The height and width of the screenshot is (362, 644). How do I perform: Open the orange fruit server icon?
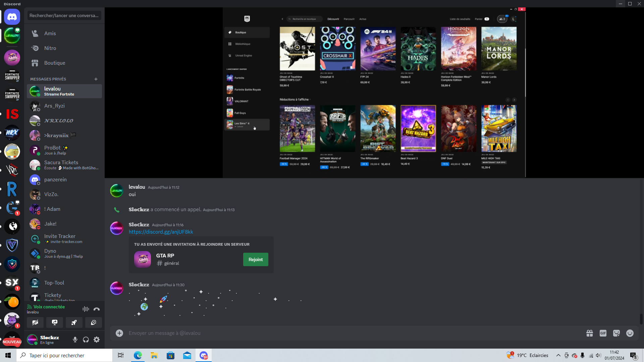(12, 302)
